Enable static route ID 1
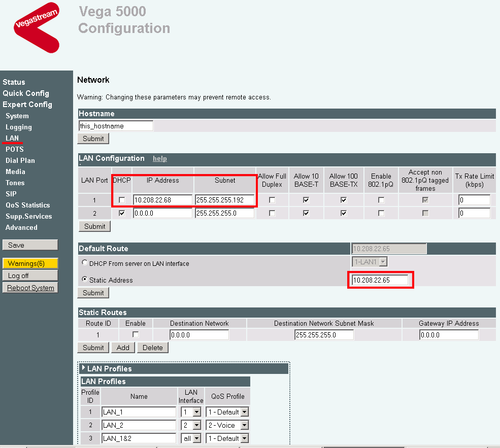 point(136,334)
